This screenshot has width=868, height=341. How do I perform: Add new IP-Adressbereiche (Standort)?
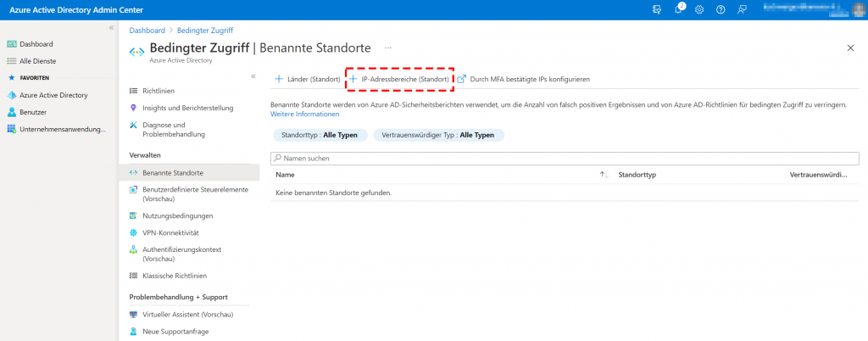399,79
